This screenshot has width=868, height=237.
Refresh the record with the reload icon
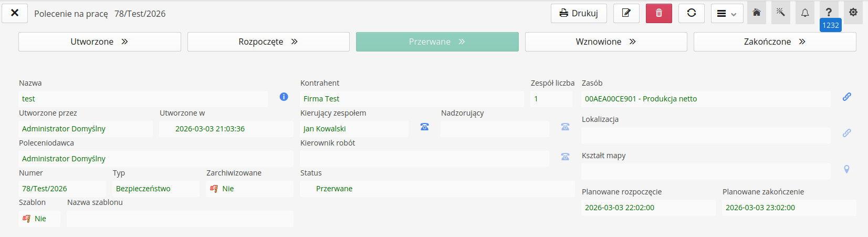pos(691,13)
